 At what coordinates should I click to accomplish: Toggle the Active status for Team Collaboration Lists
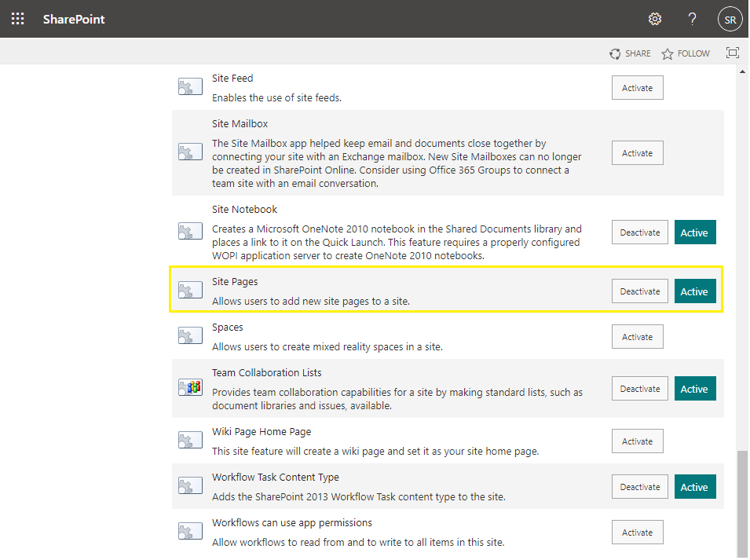pyautogui.click(x=694, y=388)
